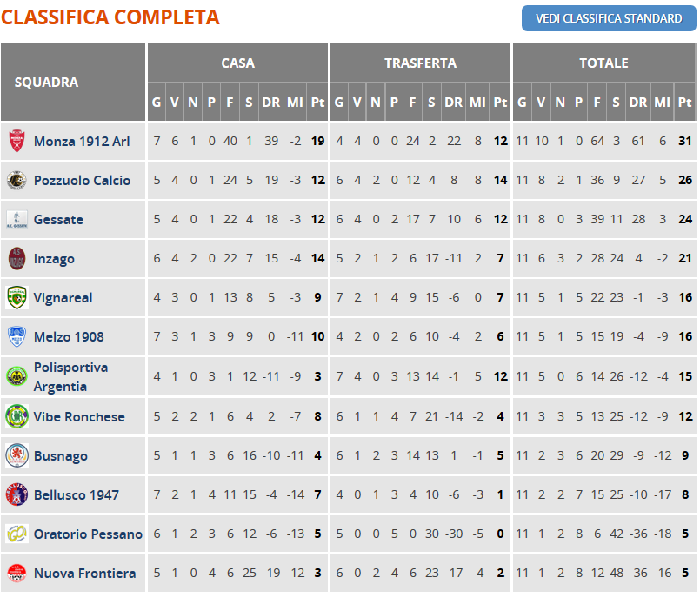Click the Vibe Ronchese team badge

(17, 416)
